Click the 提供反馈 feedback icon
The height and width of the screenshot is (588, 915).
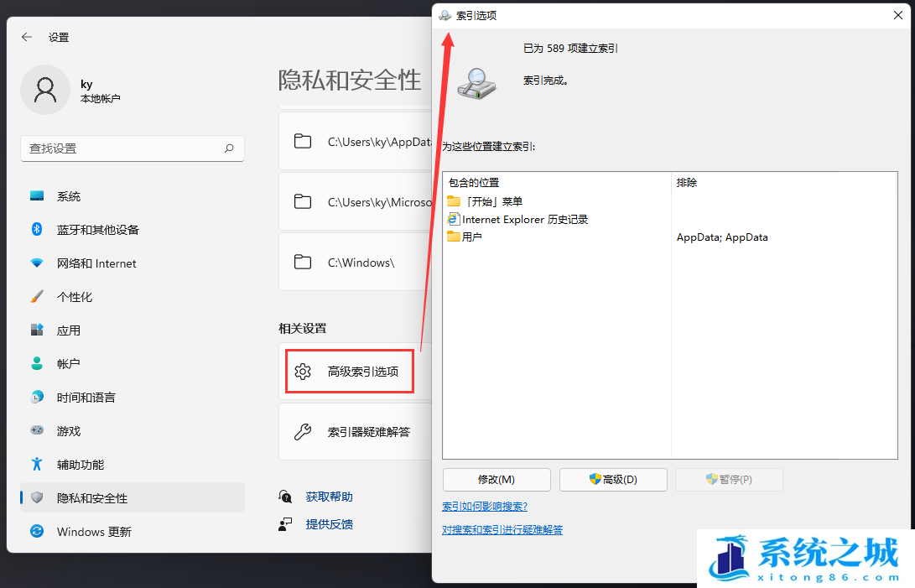coord(285,524)
